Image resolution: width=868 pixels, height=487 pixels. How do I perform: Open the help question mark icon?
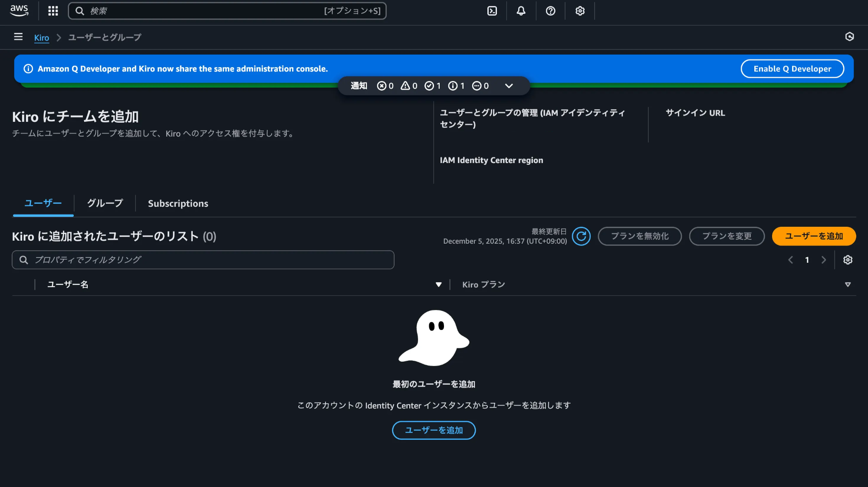pos(550,11)
